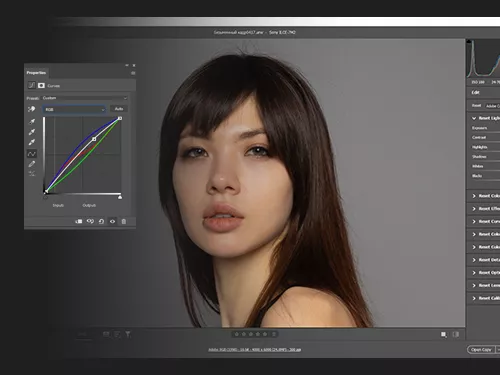The height and width of the screenshot is (375, 500).
Task: Collapse the Properties panel with double arrows
Action: pos(127,65)
